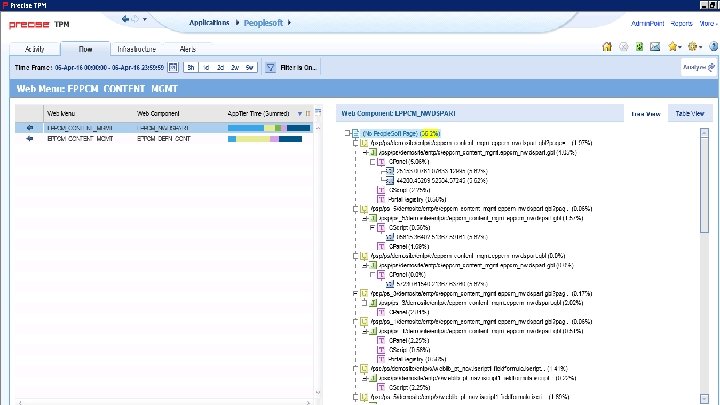The width and height of the screenshot is (720, 405).
Task: Switch to the Flow tab
Action: [x=85, y=49]
